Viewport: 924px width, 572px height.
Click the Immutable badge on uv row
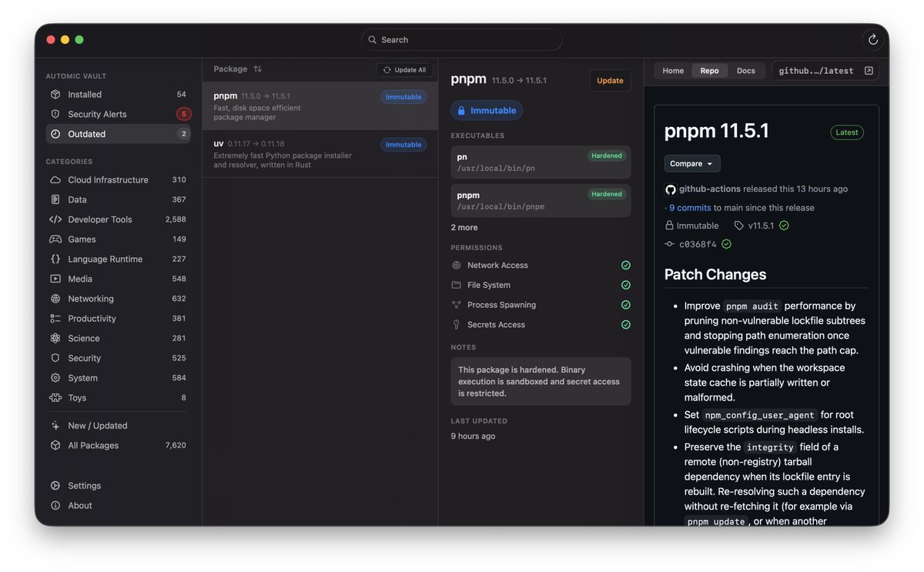coord(403,145)
